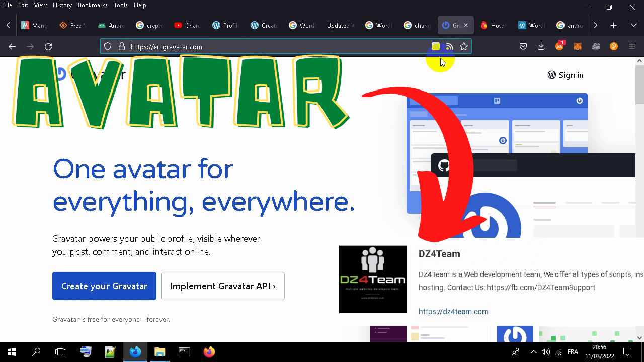Expand the list all tabs dropdown
644x362 pixels.
pos(633,25)
